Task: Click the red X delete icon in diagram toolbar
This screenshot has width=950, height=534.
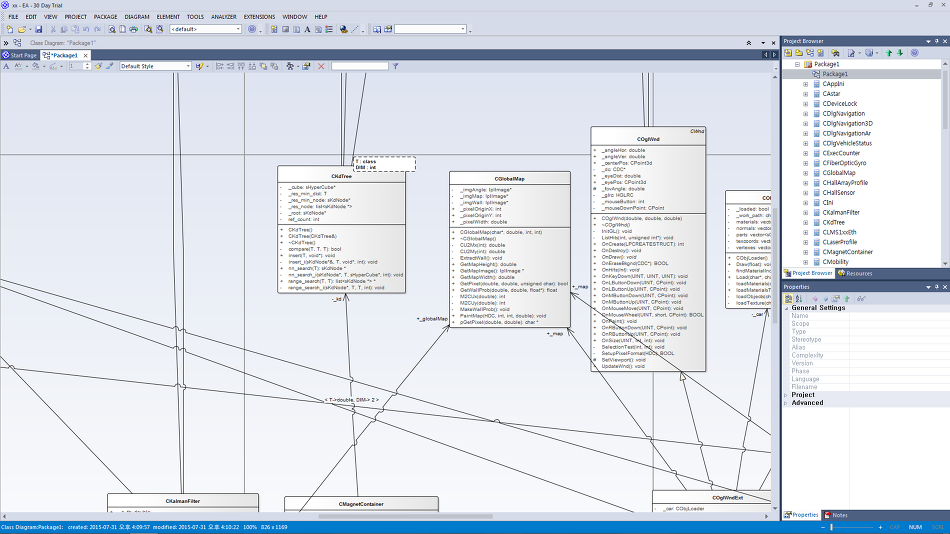Action: [321, 66]
